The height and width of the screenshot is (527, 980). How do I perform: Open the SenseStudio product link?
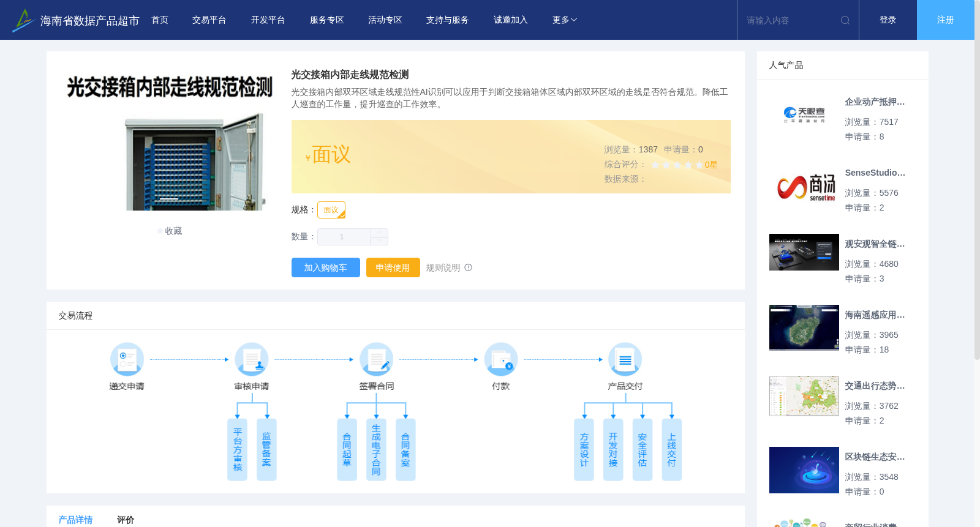coord(875,173)
